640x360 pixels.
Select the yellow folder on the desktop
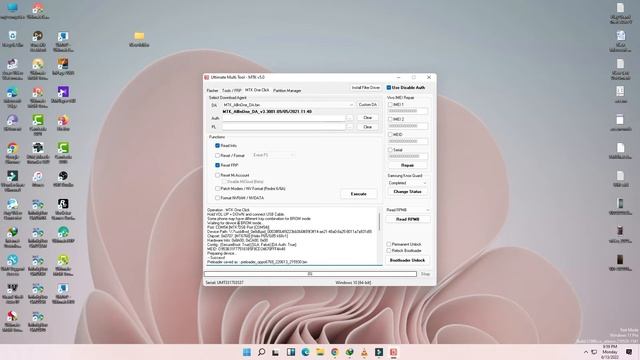pos(139,39)
